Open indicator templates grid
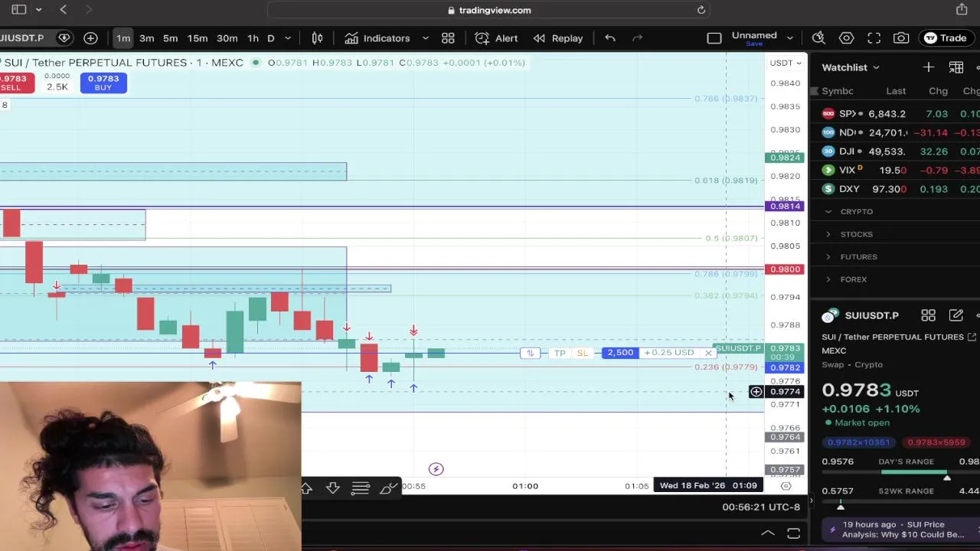Viewport: 980px width, 551px height. pos(448,38)
